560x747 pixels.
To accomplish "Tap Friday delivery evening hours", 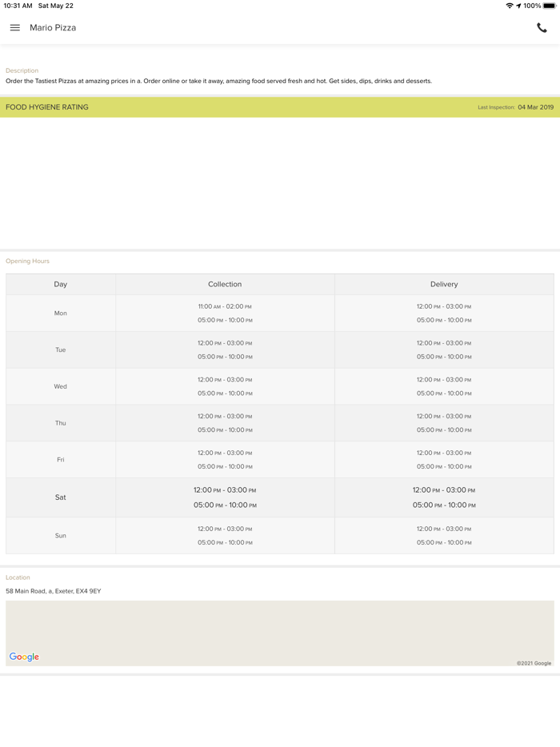I will point(444,466).
